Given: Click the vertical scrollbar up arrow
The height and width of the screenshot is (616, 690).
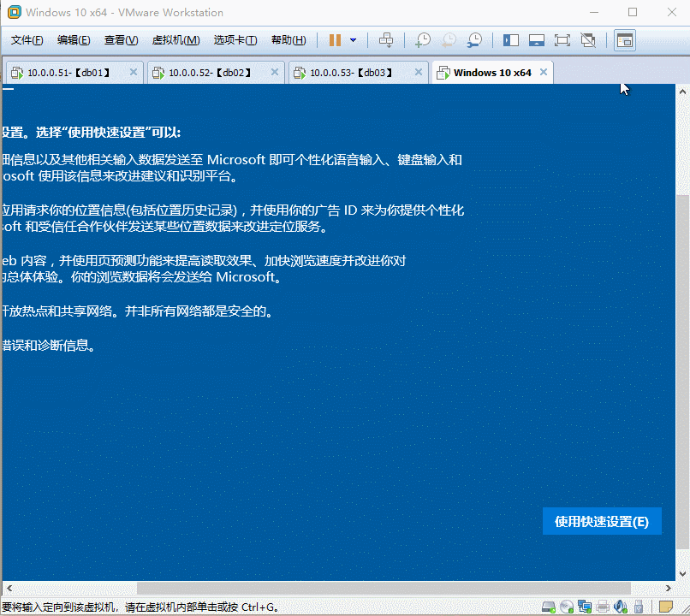Looking at the screenshot, I should click(x=682, y=92).
